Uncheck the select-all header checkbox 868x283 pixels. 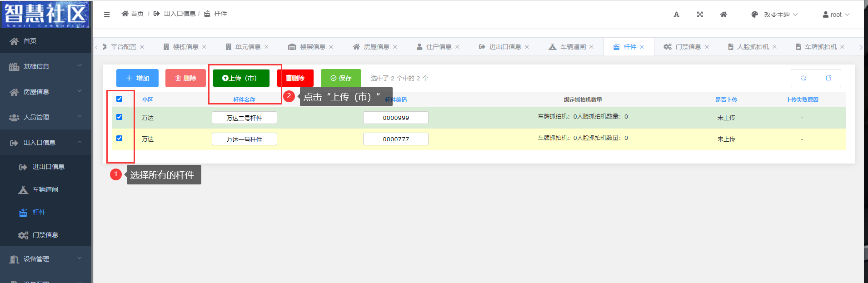point(120,99)
